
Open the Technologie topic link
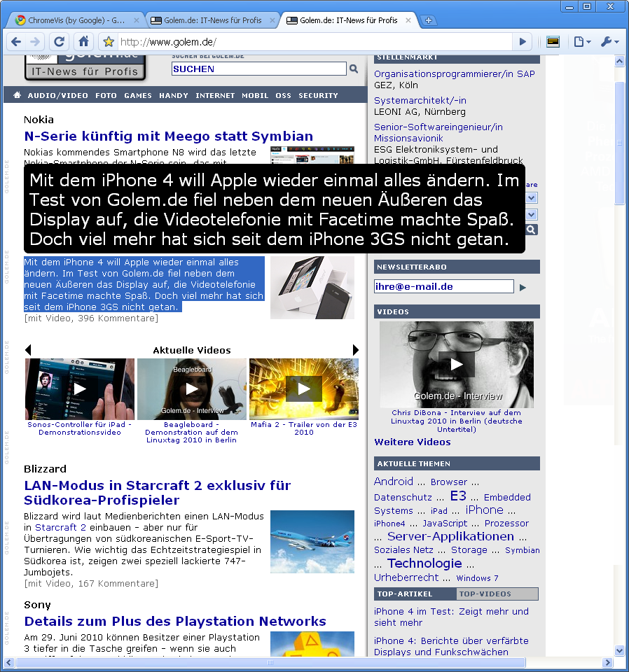click(x=424, y=563)
